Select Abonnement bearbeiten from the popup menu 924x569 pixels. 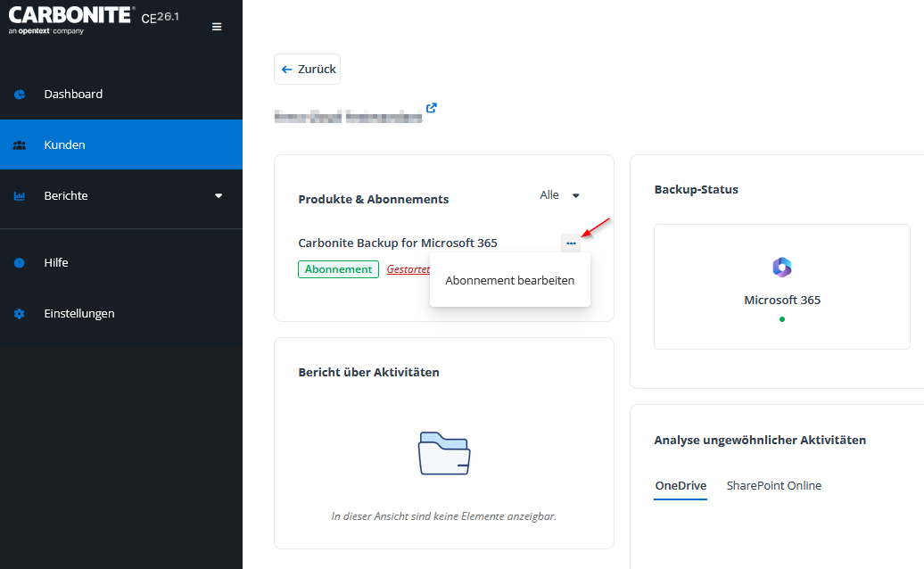pyautogui.click(x=509, y=280)
